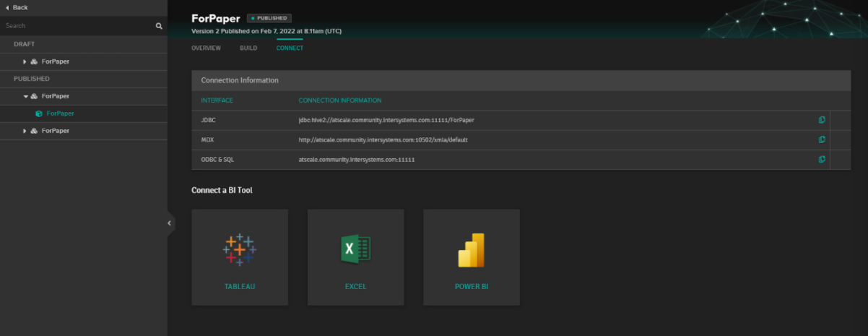Expand the last ForPaper published project
The width and height of the screenshot is (868, 336).
click(25, 131)
